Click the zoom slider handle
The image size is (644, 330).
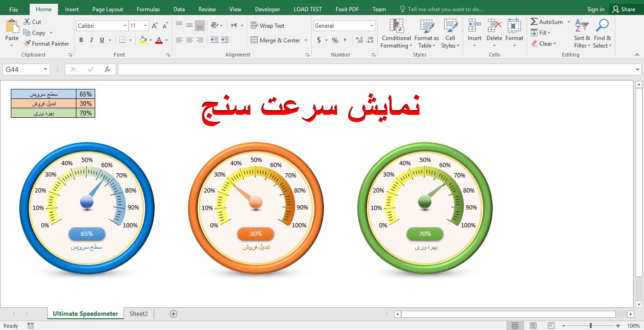590,326
